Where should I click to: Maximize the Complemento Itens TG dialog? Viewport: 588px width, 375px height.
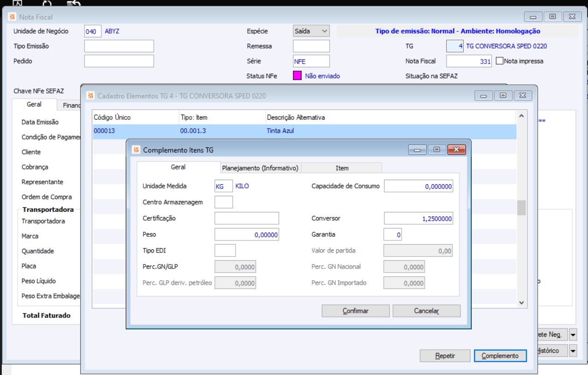point(437,150)
